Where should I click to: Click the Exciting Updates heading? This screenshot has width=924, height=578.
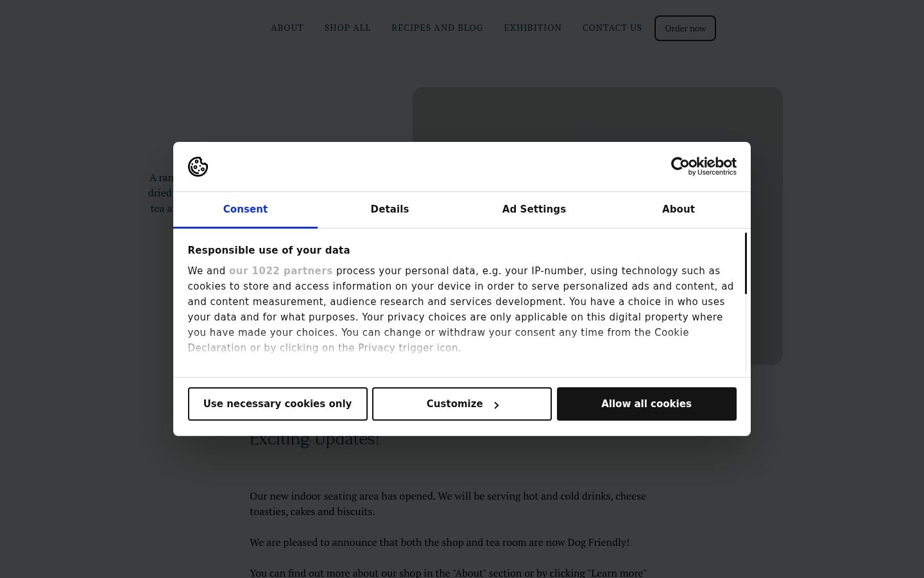coord(314,441)
